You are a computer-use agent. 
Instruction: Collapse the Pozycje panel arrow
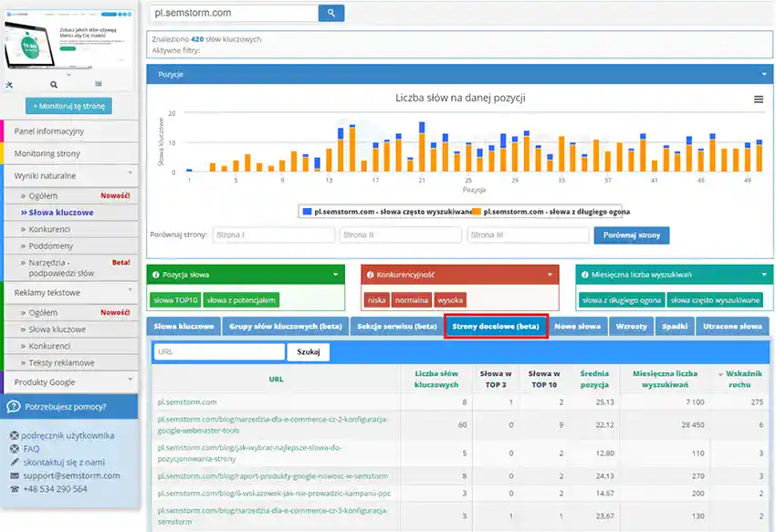point(763,74)
